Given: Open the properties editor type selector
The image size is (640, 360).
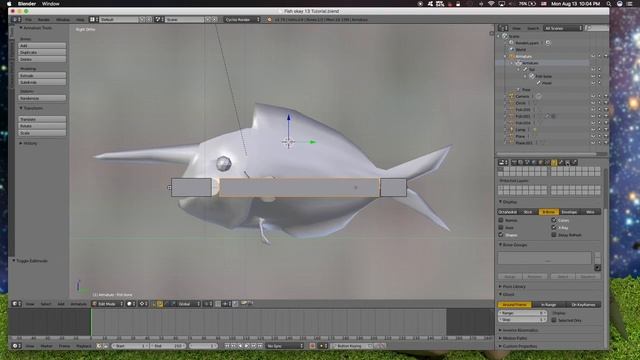Looking at the screenshot, I should [x=503, y=162].
